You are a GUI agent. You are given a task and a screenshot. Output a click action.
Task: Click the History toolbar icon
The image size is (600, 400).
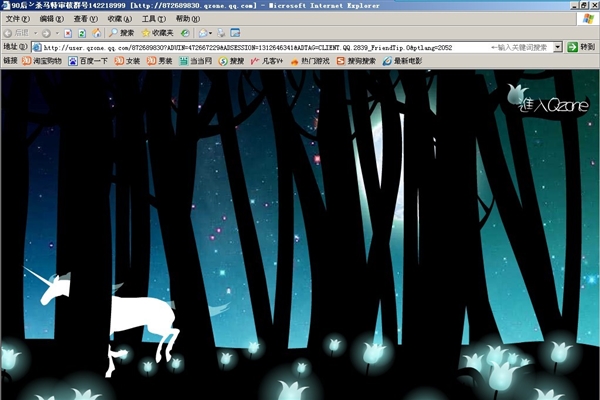pos(185,33)
